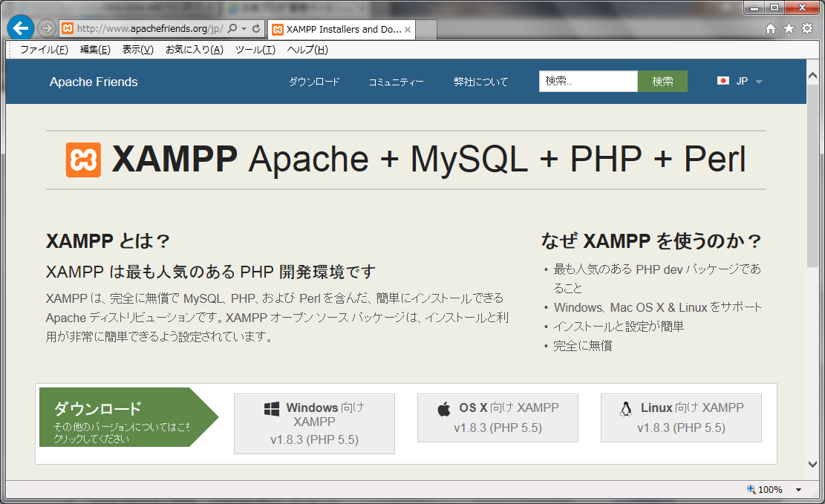Click the vertical scrollbar thumb

(813, 175)
